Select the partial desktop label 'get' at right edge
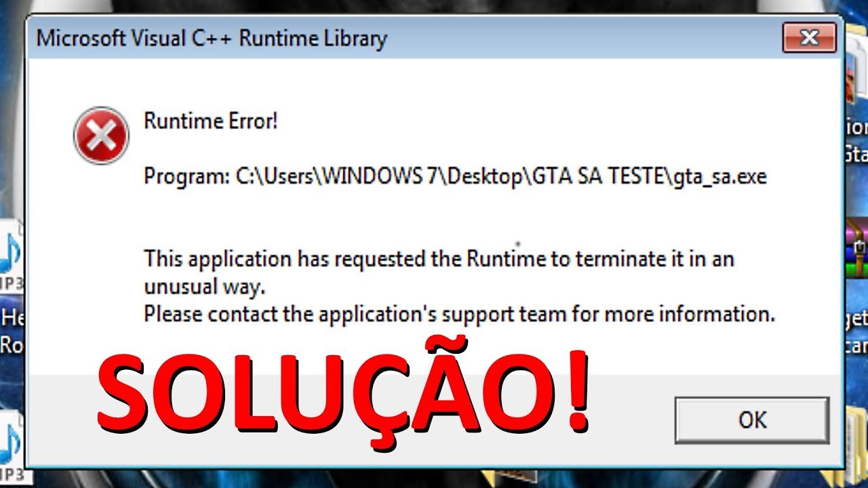Image resolution: width=868 pixels, height=488 pixels. pos(856,319)
